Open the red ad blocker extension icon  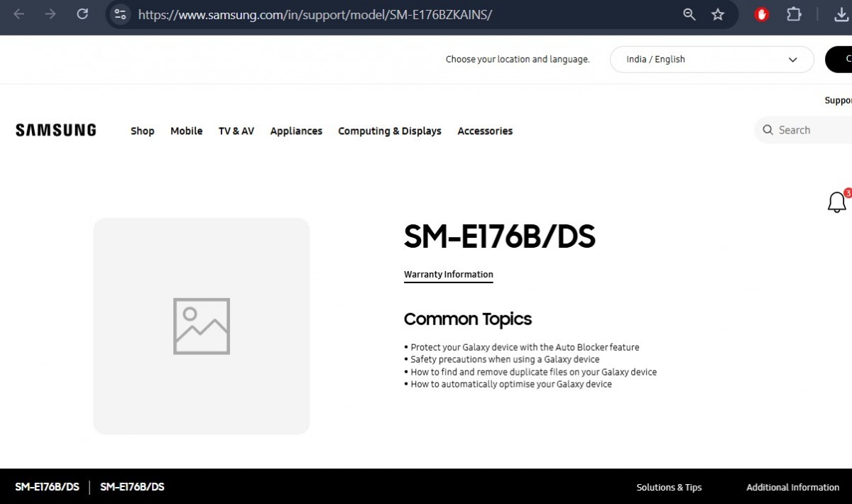tap(762, 14)
